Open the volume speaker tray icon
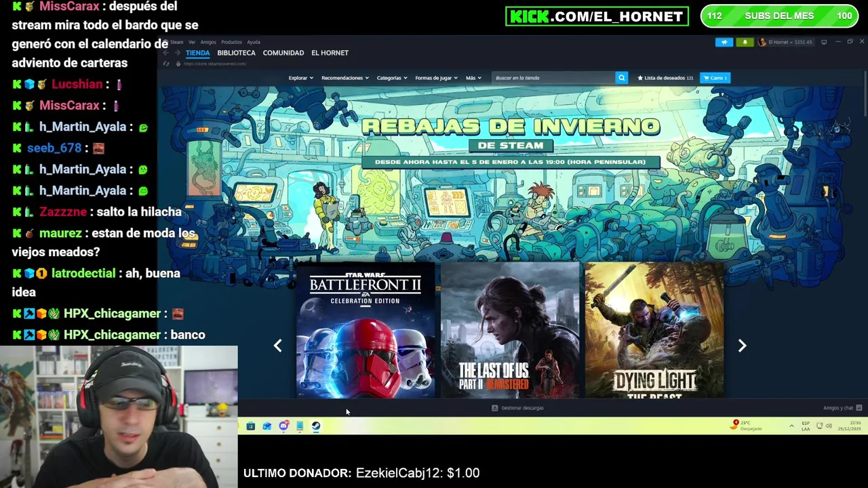 pyautogui.click(x=829, y=426)
